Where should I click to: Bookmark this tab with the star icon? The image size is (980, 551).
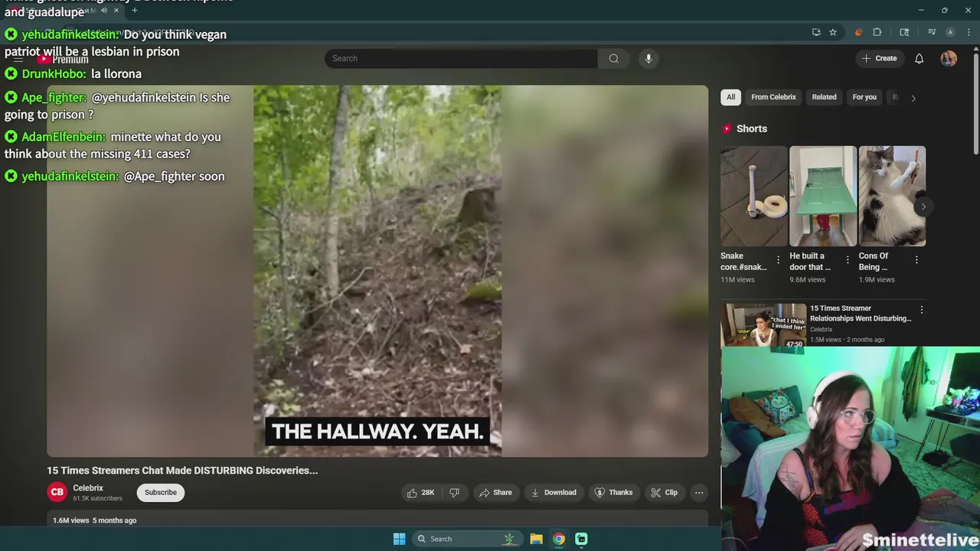click(833, 32)
